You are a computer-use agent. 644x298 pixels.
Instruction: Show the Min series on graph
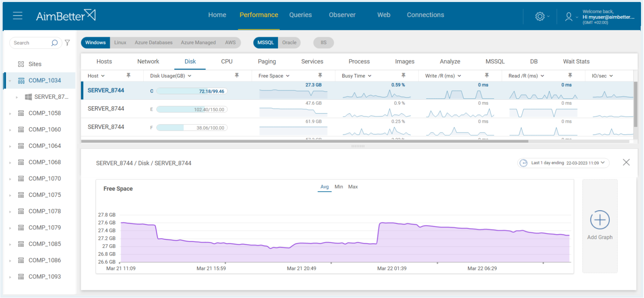pos(339,187)
